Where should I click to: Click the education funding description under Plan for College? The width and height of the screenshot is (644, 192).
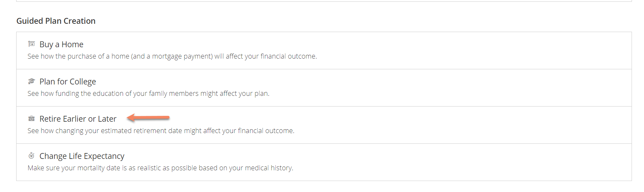(x=149, y=93)
